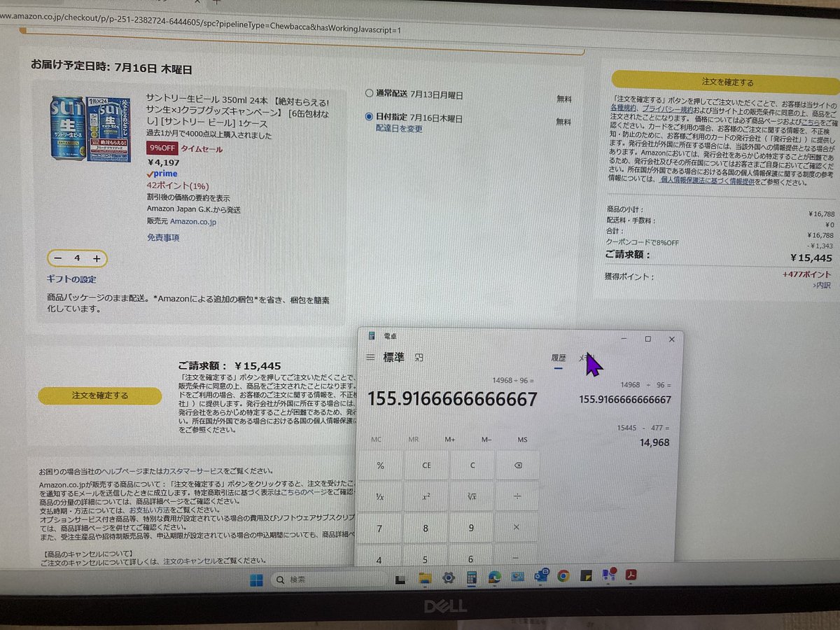
Task: Click 割引後の価格の要約を表示 text
Action: 188,197
